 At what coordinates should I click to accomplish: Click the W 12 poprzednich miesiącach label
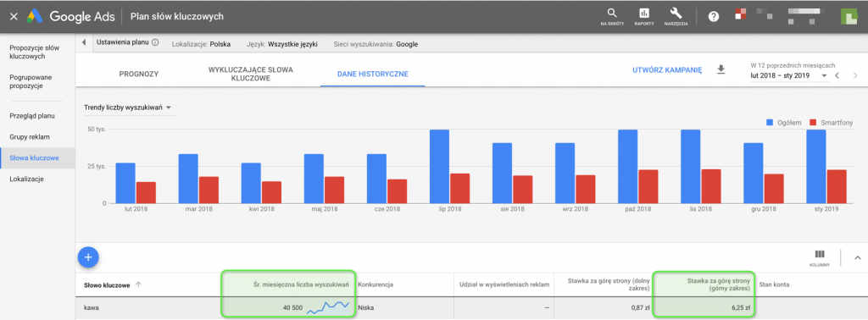click(x=793, y=65)
